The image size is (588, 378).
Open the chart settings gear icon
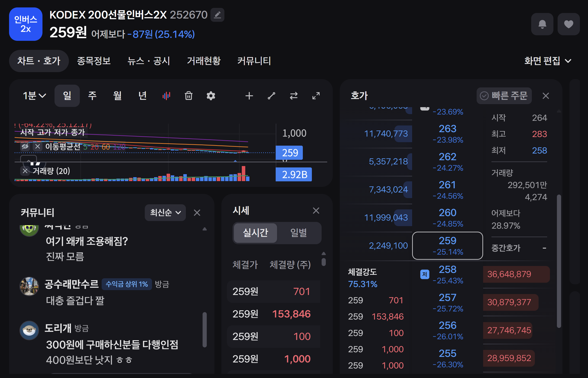point(211,96)
